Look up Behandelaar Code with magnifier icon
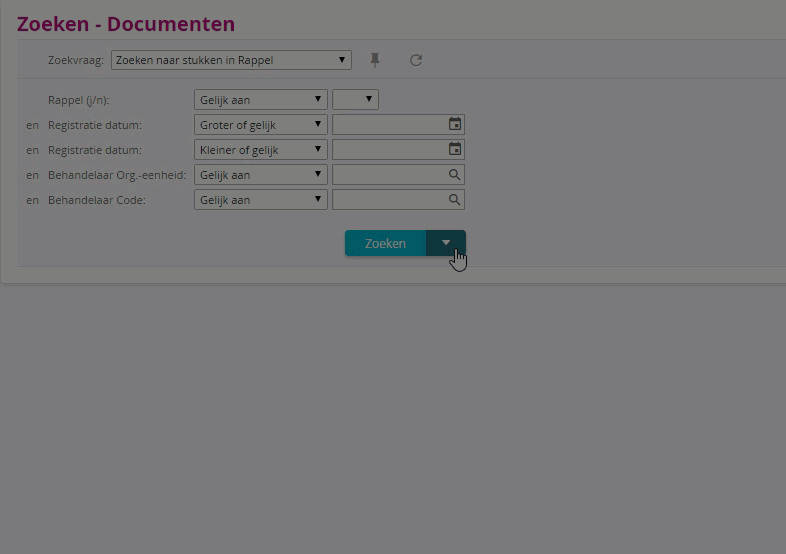The height and width of the screenshot is (554, 786). tap(454, 200)
